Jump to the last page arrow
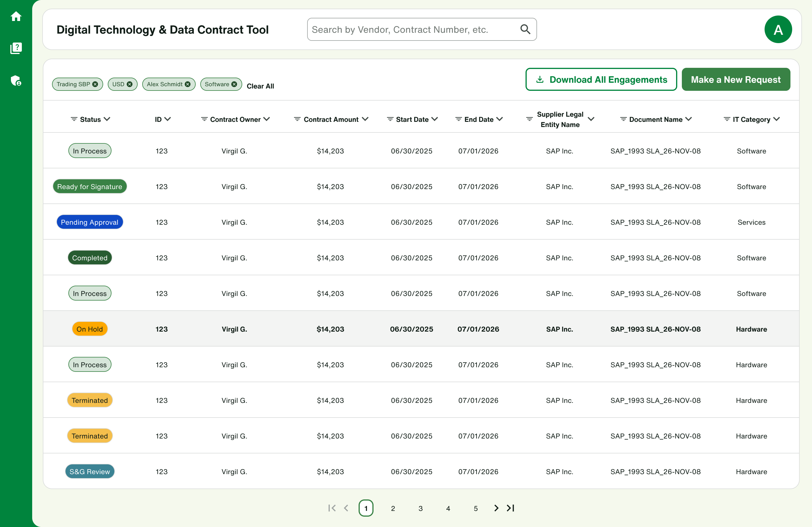812x527 pixels. pos(510,508)
